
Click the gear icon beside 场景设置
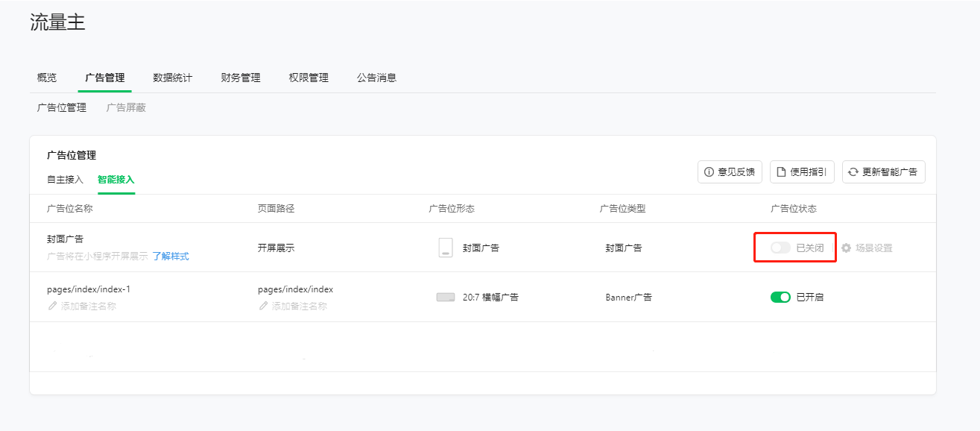click(847, 248)
